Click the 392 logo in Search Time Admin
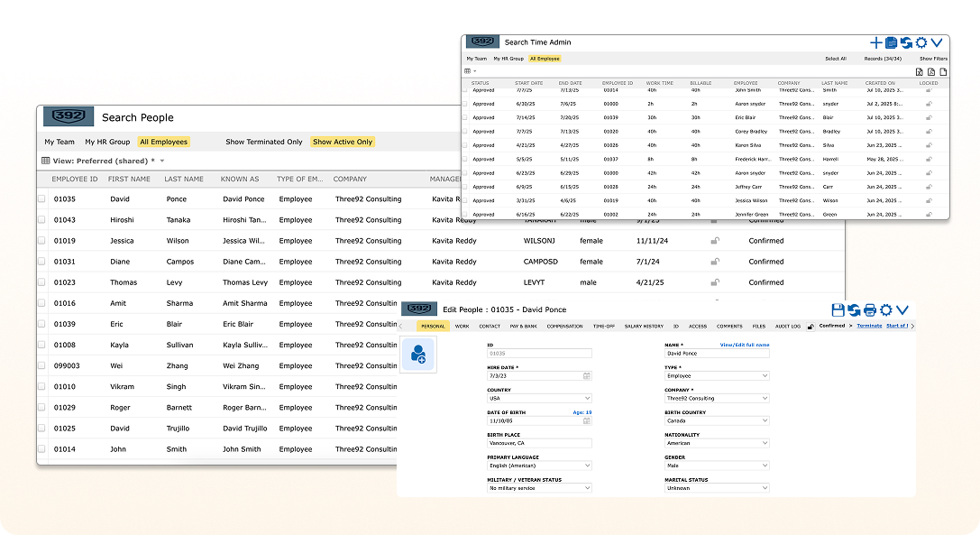 point(482,42)
